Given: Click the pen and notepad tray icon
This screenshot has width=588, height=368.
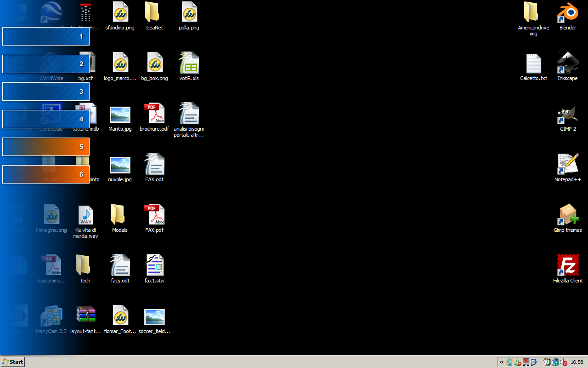Looking at the screenshot, I should pos(534,362).
